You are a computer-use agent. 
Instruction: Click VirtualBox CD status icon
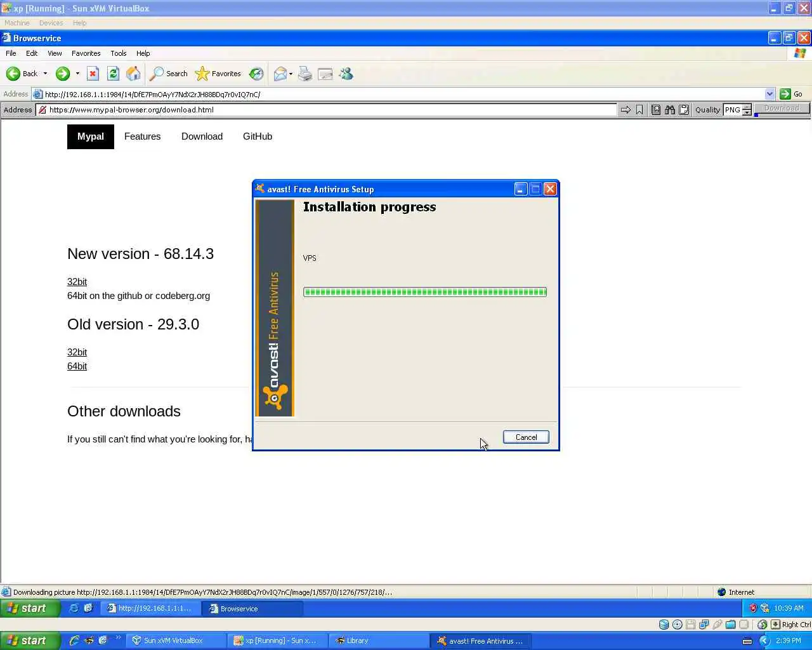pos(677,625)
